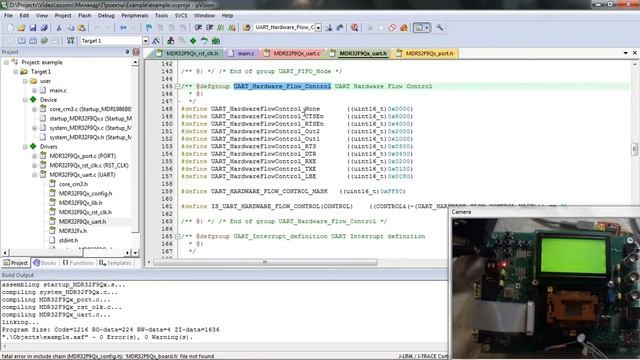Click the editor vertical scrollbar thumb
The height and width of the screenshot is (360, 640).
click(634, 149)
